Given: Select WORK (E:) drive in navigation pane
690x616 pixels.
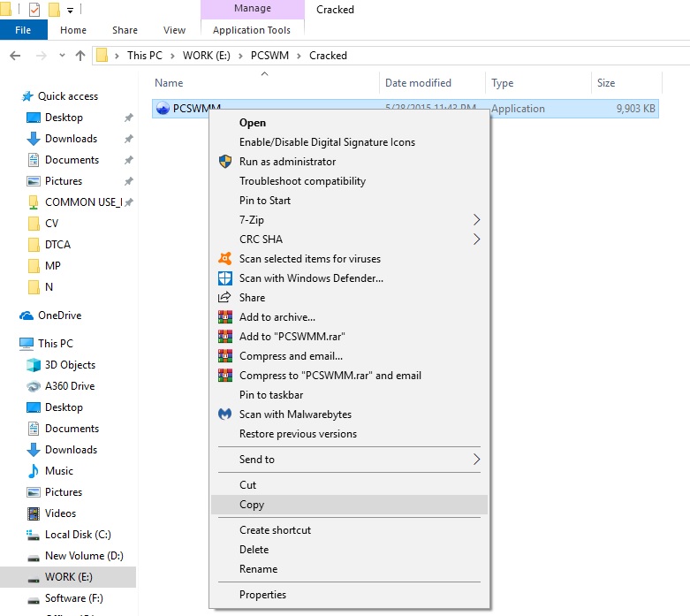Looking at the screenshot, I should tap(68, 577).
